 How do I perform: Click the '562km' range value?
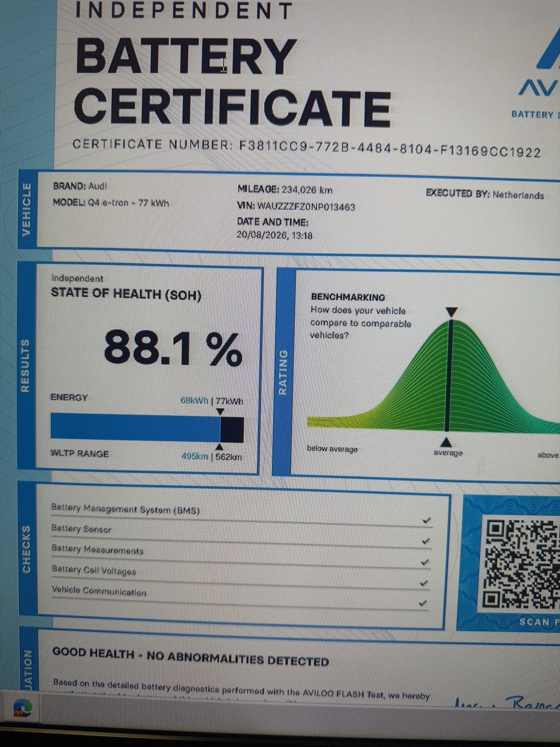point(229,457)
